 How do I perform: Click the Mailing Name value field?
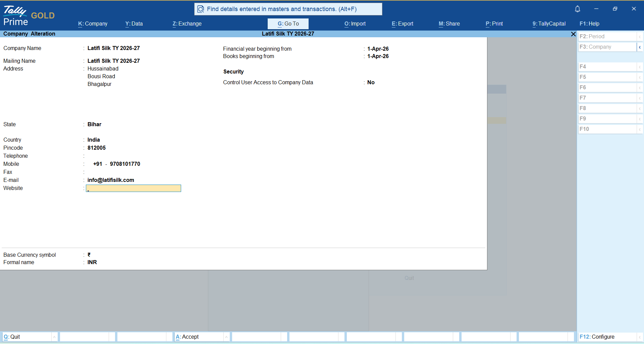coord(114,61)
